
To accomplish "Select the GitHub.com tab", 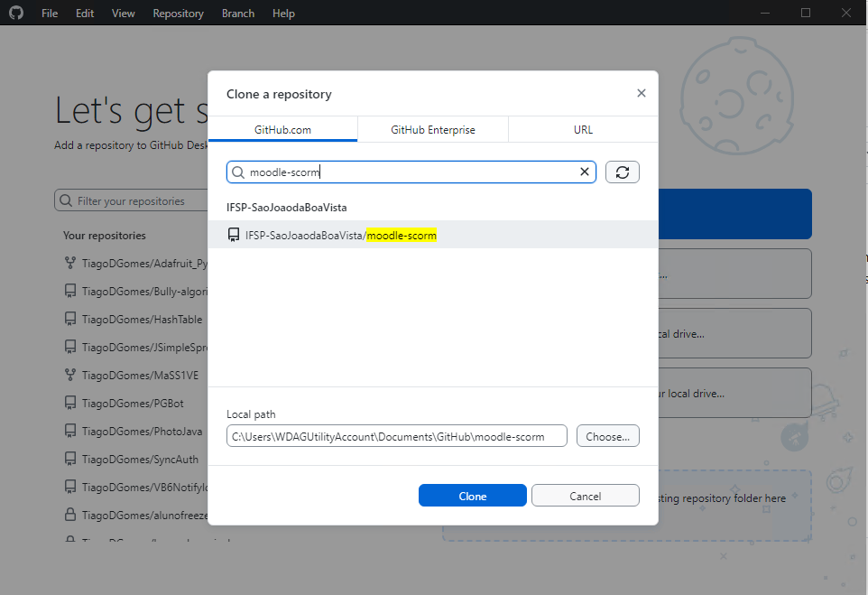I will click(x=282, y=130).
